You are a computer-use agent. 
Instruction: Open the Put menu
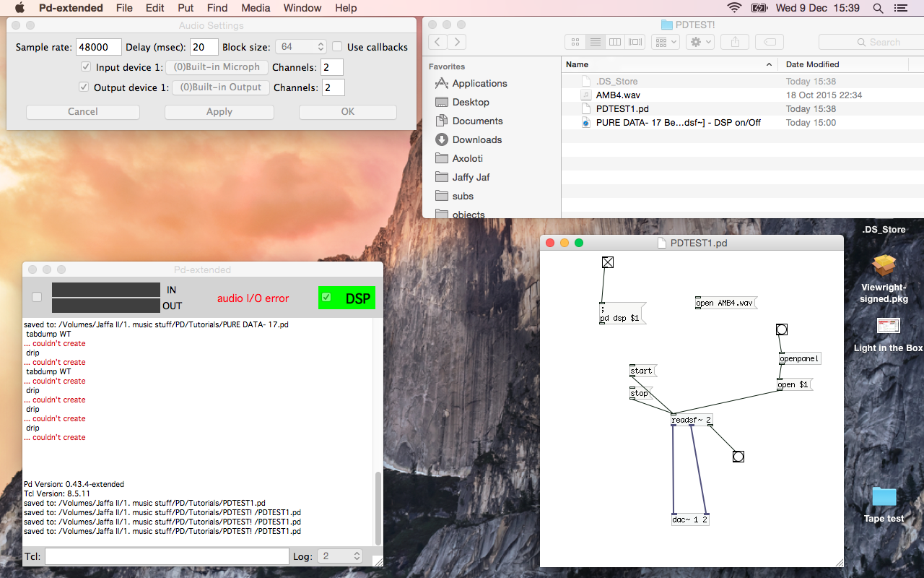[185, 8]
